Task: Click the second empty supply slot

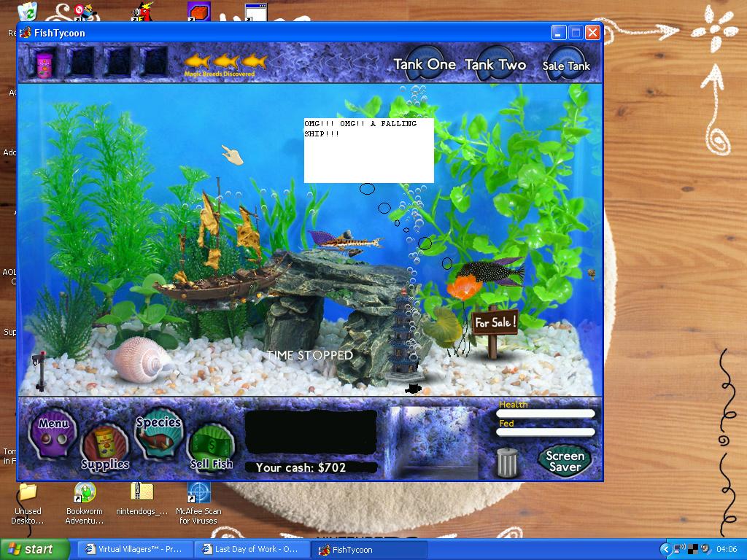Action: [80, 63]
